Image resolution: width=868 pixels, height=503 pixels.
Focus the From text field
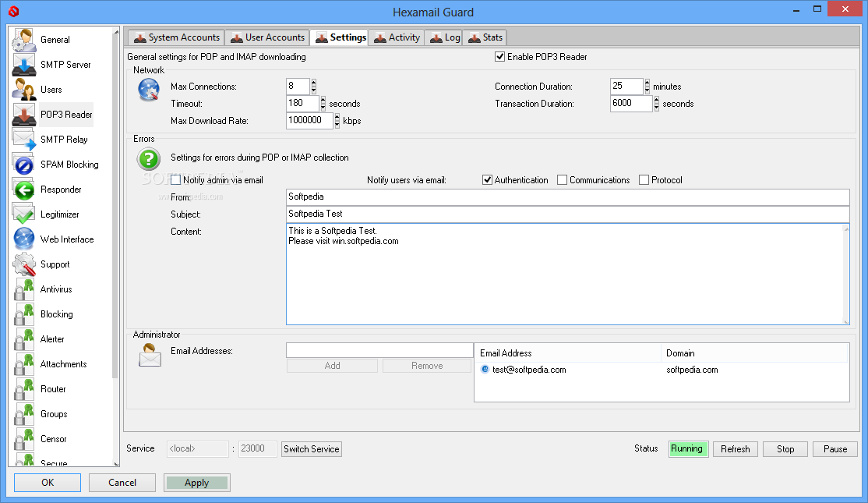[x=567, y=197]
